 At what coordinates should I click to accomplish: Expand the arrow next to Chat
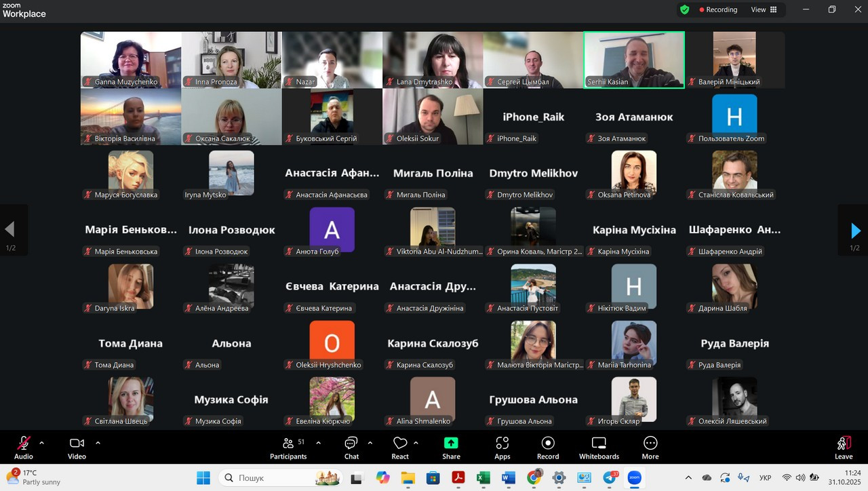pyautogui.click(x=370, y=443)
